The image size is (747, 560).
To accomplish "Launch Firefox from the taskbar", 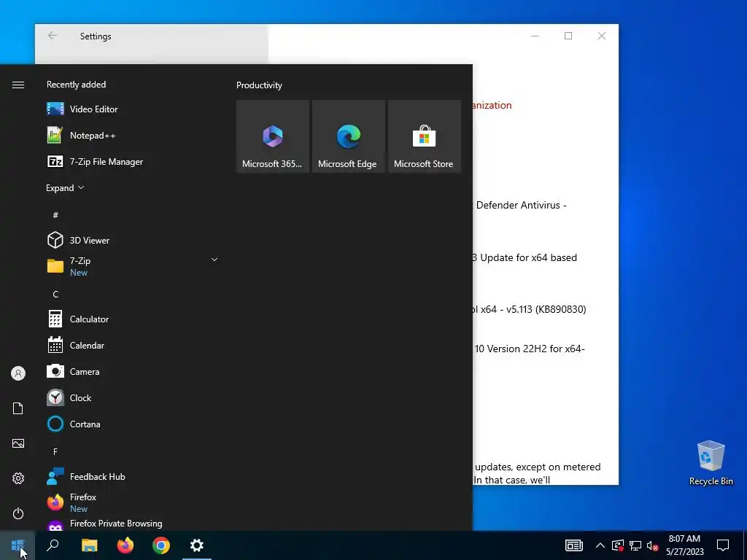I will pos(125,545).
